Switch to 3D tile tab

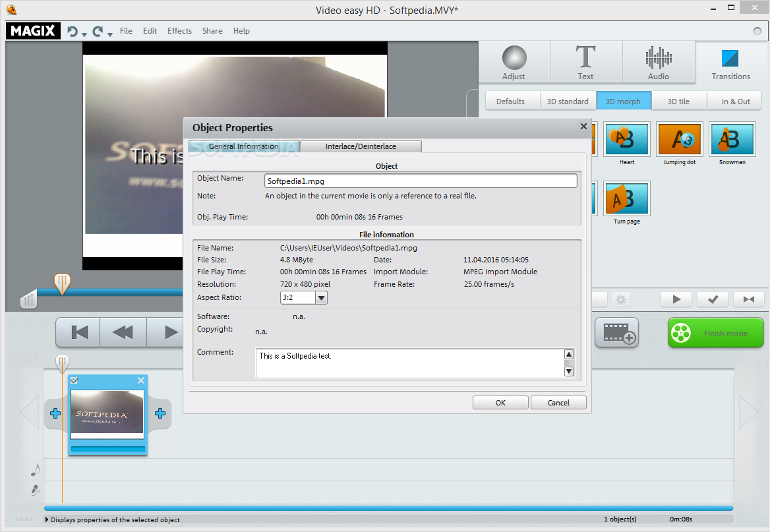[678, 102]
